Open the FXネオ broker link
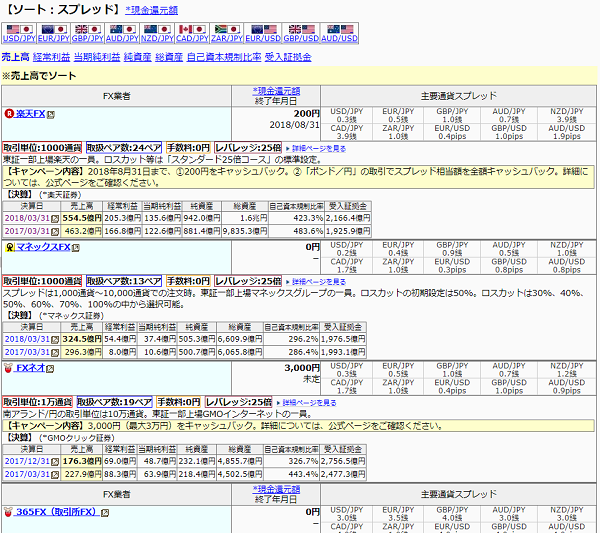Image resolution: width=600 pixels, height=533 pixels. (30, 368)
